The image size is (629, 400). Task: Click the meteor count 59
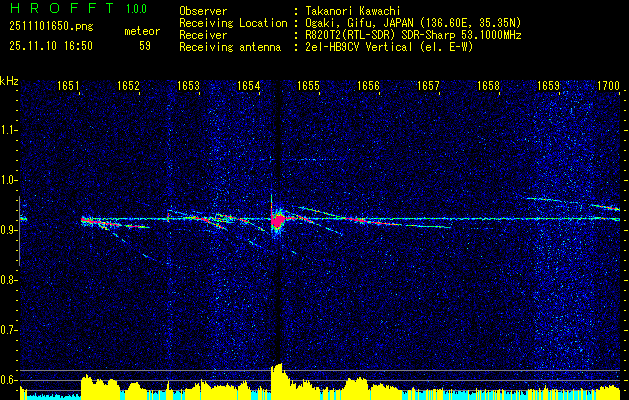click(x=145, y=46)
